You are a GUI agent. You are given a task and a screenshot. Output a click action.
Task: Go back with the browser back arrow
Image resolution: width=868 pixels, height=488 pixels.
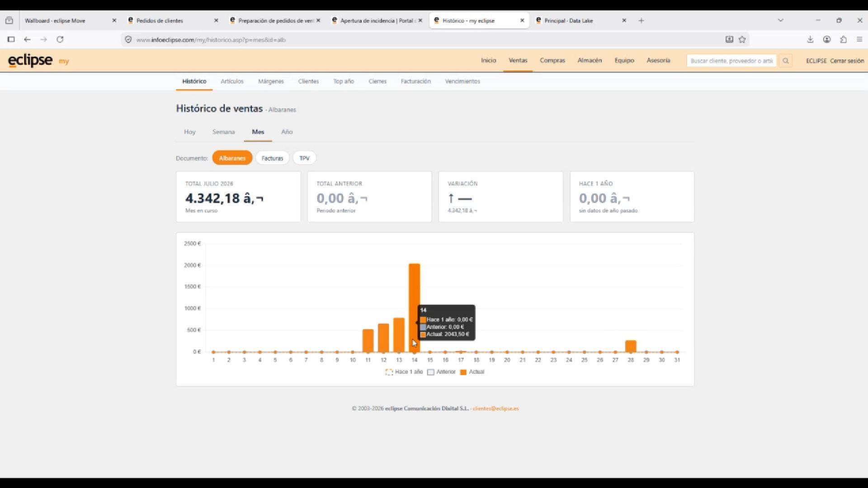point(27,39)
